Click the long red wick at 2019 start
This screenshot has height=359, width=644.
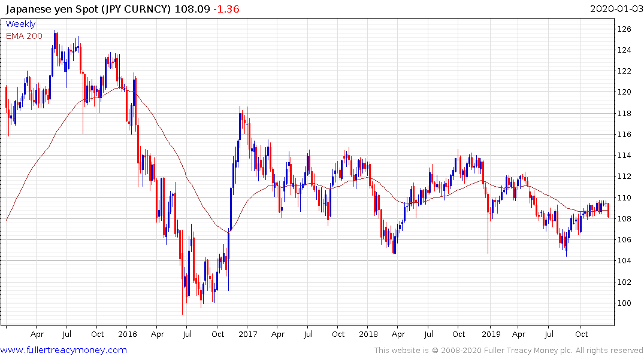click(x=488, y=224)
